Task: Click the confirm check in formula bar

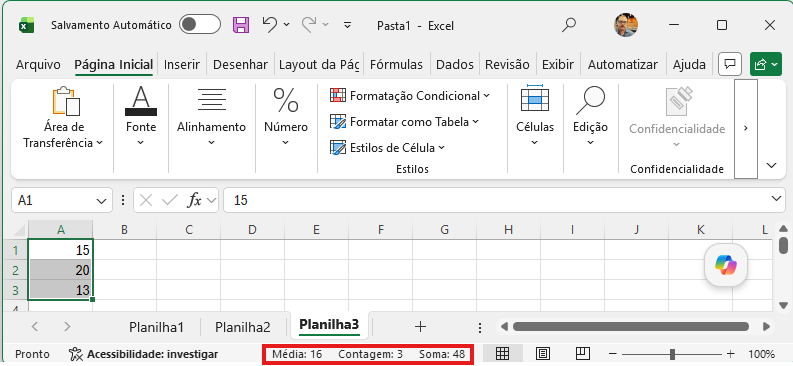Action: click(x=169, y=201)
